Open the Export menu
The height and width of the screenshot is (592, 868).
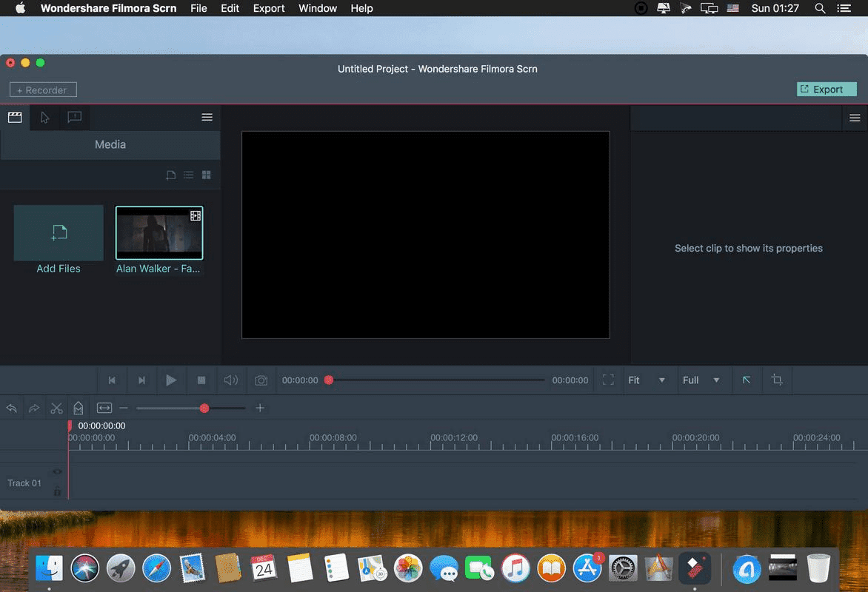pyautogui.click(x=269, y=8)
